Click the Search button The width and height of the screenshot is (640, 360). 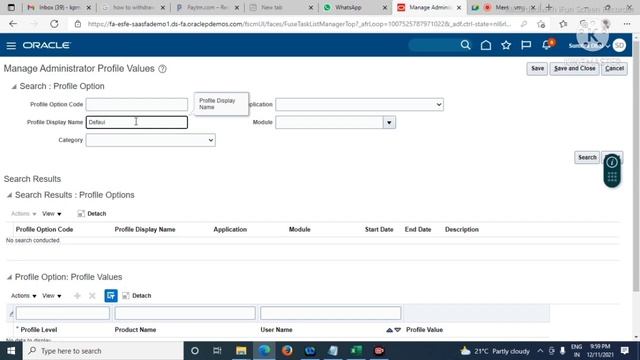(x=587, y=158)
